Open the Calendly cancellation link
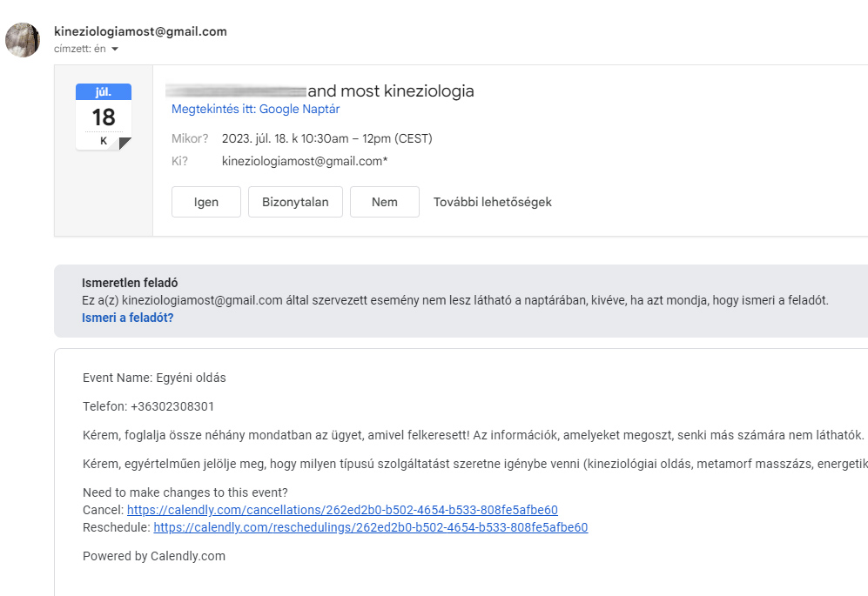Image resolution: width=868 pixels, height=596 pixels. pyautogui.click(x=342, y=510)
